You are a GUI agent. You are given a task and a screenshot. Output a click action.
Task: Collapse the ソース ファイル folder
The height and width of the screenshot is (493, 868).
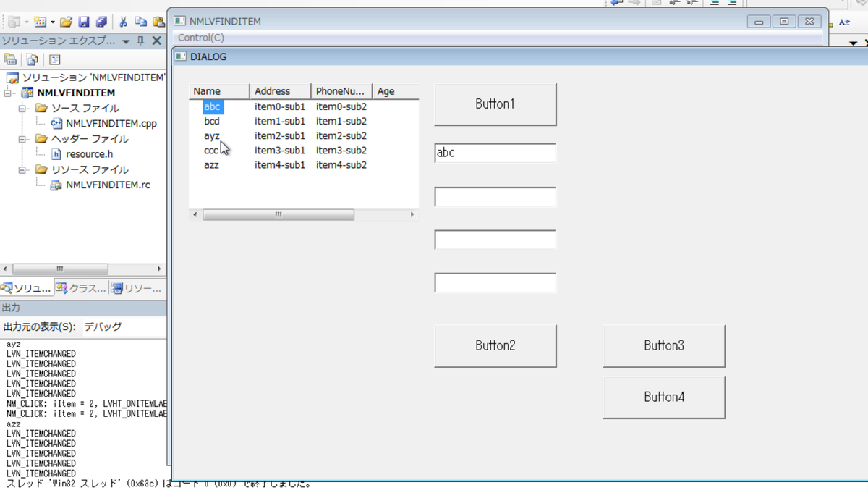pyautogui.click(x=22, y=109)
